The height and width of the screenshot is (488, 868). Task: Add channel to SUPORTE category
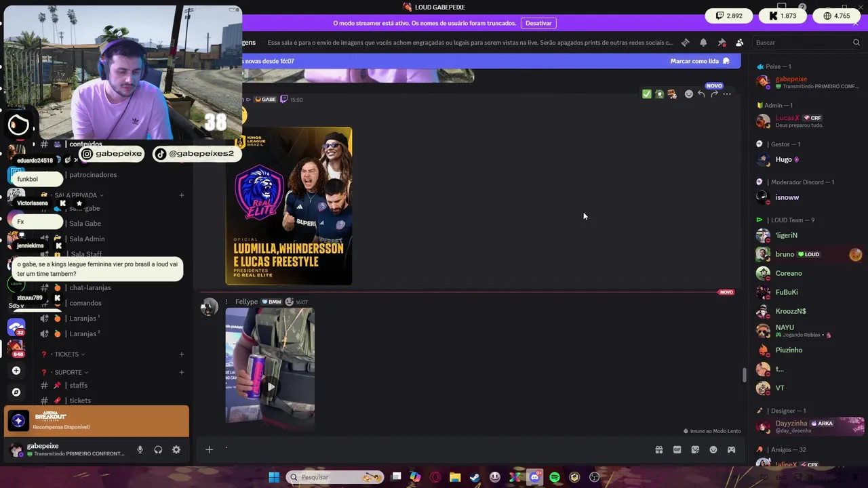click(181, 372)
